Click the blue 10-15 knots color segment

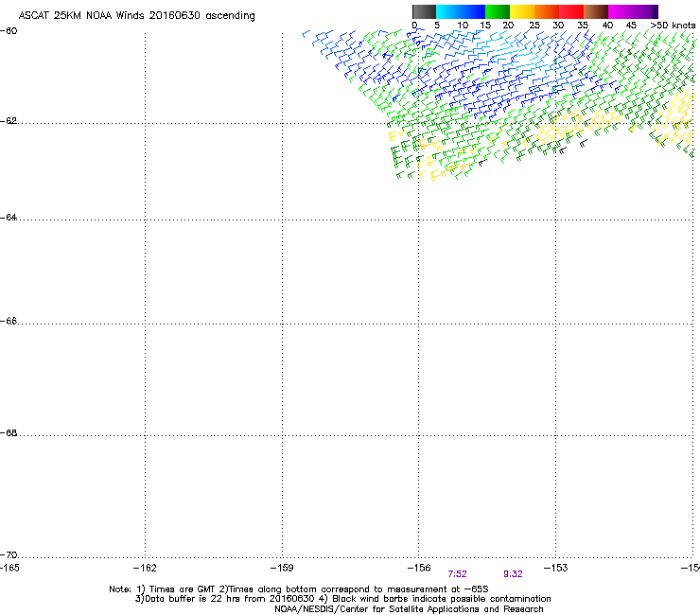coord(473,11)
